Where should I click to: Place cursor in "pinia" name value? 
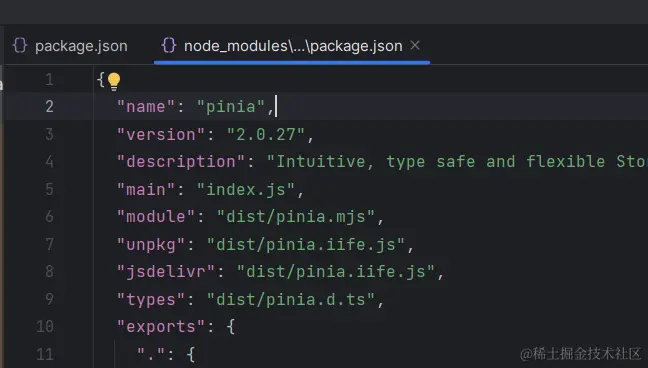(x=231, y=107)
